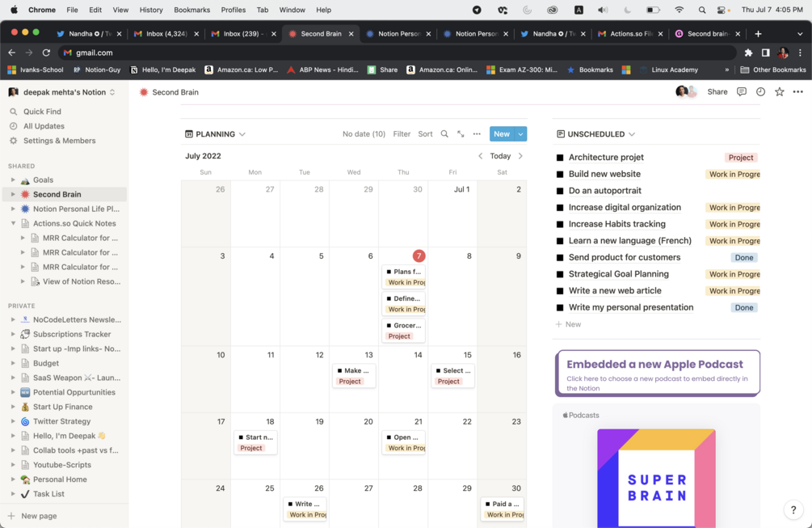Go back in Chrome

(11, 53)
